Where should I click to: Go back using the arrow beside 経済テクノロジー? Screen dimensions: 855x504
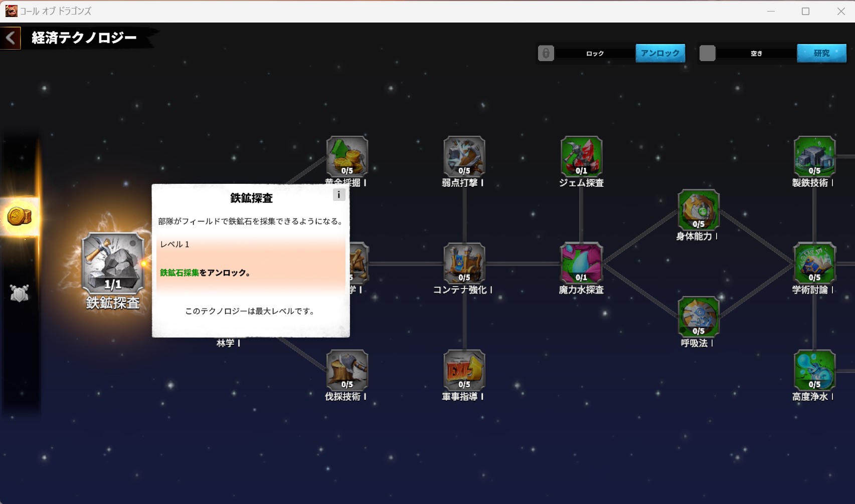pyautogui.click(x=11, y=38)
